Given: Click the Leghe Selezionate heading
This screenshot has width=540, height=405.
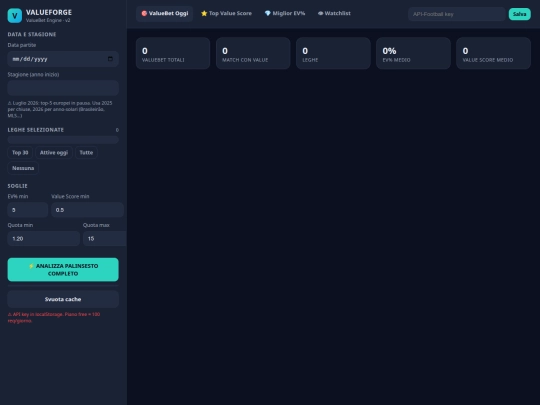Looking at the screenshot, I should [x=35, y=130].
